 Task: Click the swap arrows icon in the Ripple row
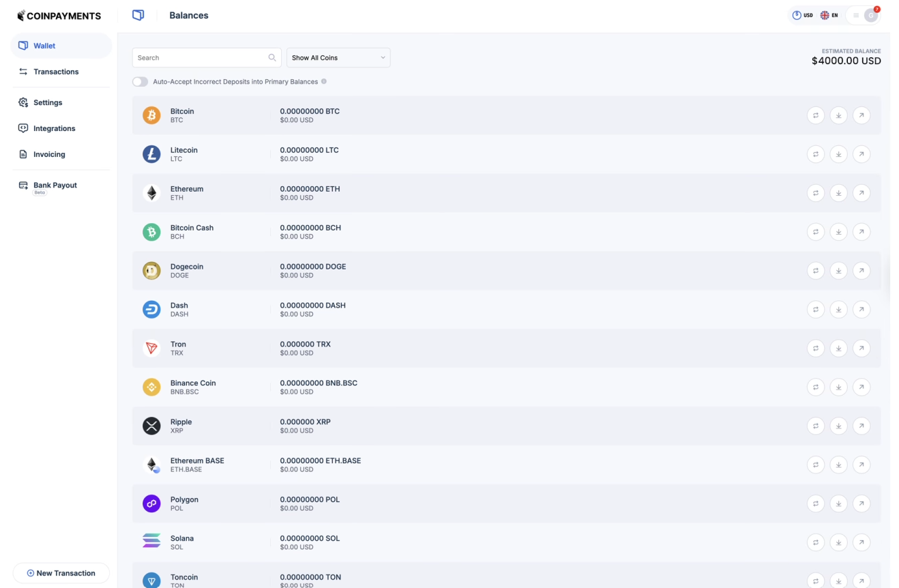[x=816, y=426]
